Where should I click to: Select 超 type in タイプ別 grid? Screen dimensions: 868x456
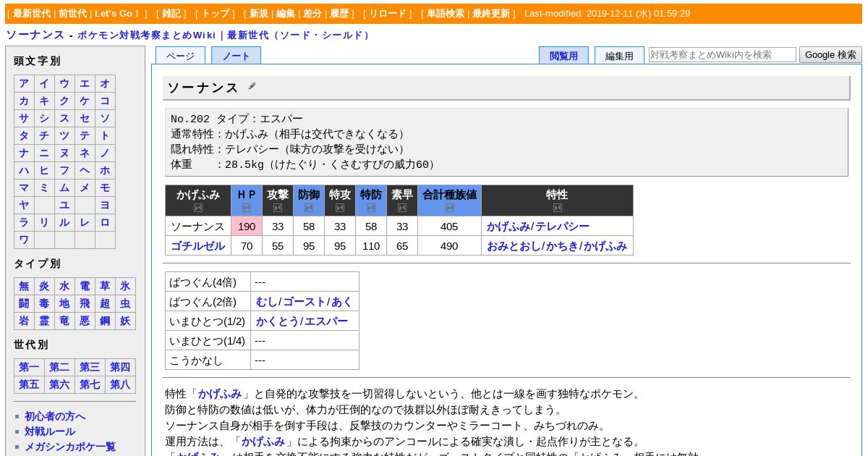pos(105,304)
